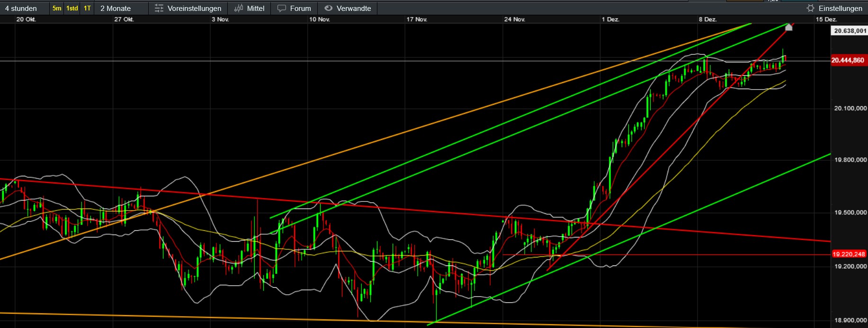
Task: Click the 19.800,000 price axis label
Action: pos(850,160)
